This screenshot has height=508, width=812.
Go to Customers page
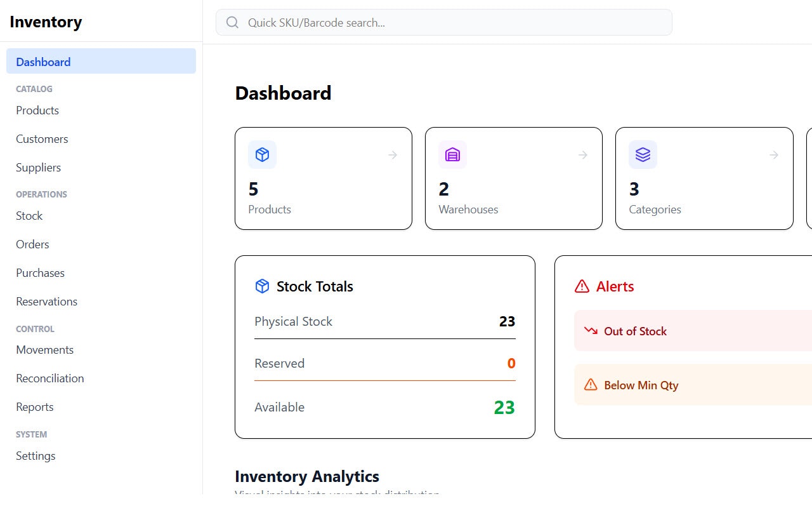(x=101, y=139)
